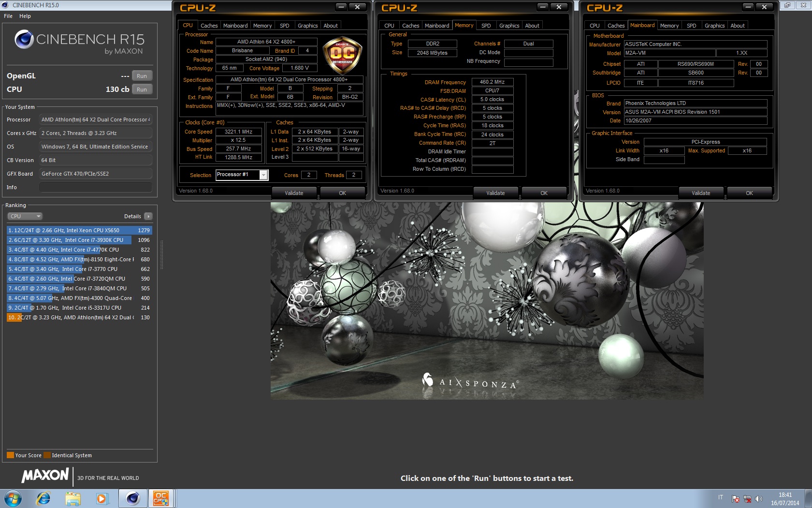Click OK in middle Memory CPU-Z window
812x508 pixels.
pyautogui.click(x=544, y=193)
